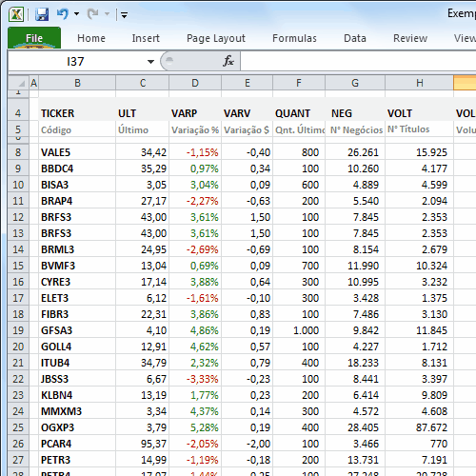Expand the Name Box dropdown arrow

tap(150, 62)
